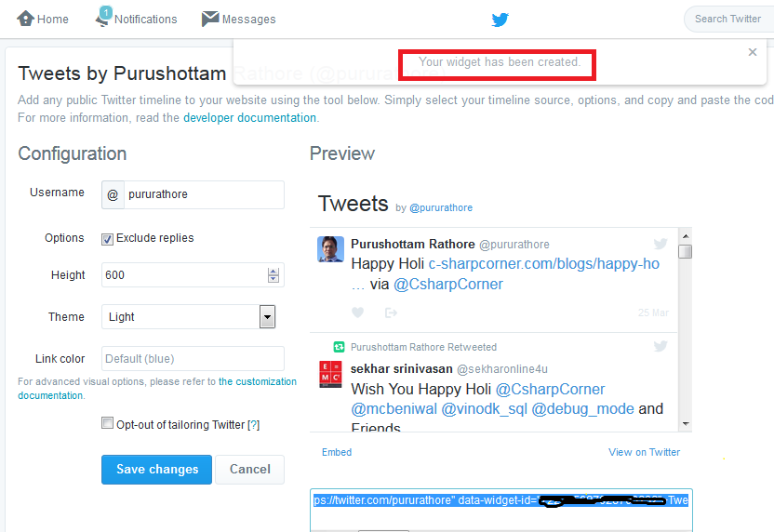Click @debug_mode mention
The image size is (774, 532).
pos(583,409)
